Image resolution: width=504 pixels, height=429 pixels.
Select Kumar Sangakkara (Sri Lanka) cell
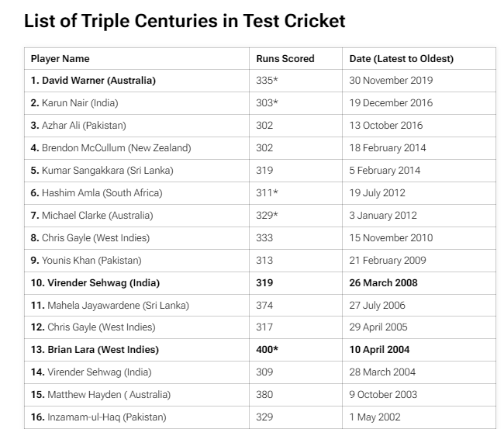[x=102, y=171]
